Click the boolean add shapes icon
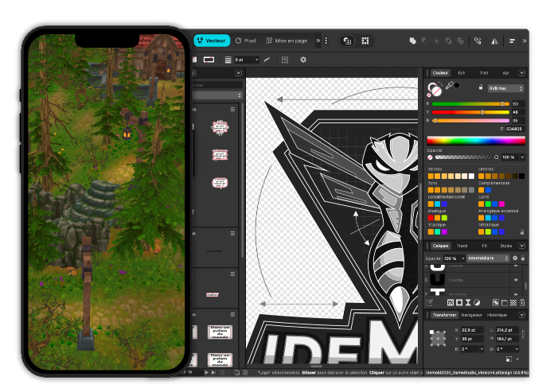The width and height of the screenshot is (554, 392). [x=412, y=41]
